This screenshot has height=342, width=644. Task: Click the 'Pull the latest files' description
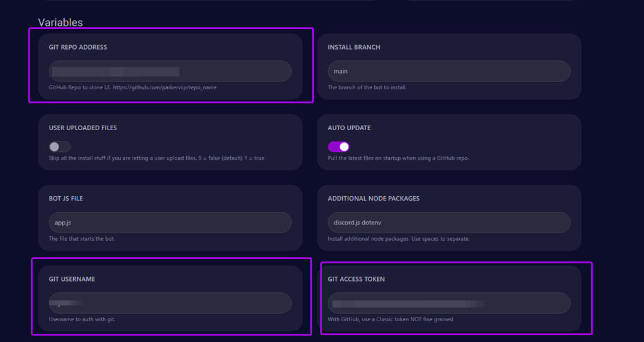398,158
